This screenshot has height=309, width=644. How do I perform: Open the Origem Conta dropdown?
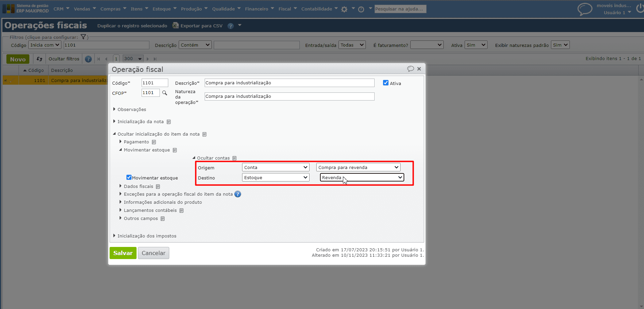pos(275,167)
